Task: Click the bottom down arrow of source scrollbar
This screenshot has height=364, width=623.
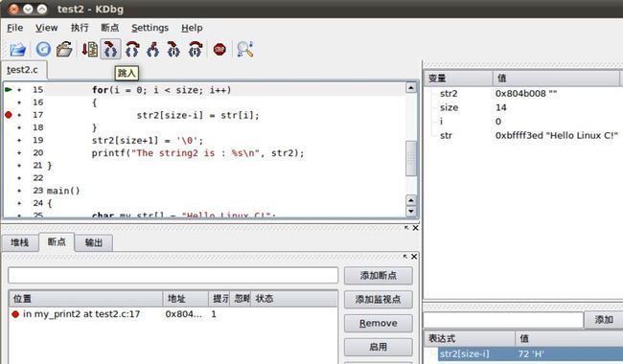Action: (411, 211)
